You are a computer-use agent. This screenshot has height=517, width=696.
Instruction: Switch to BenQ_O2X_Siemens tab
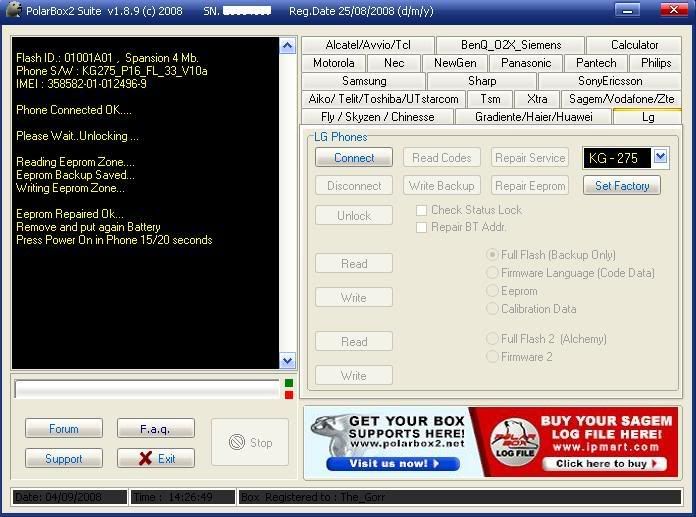coord(510,45)
